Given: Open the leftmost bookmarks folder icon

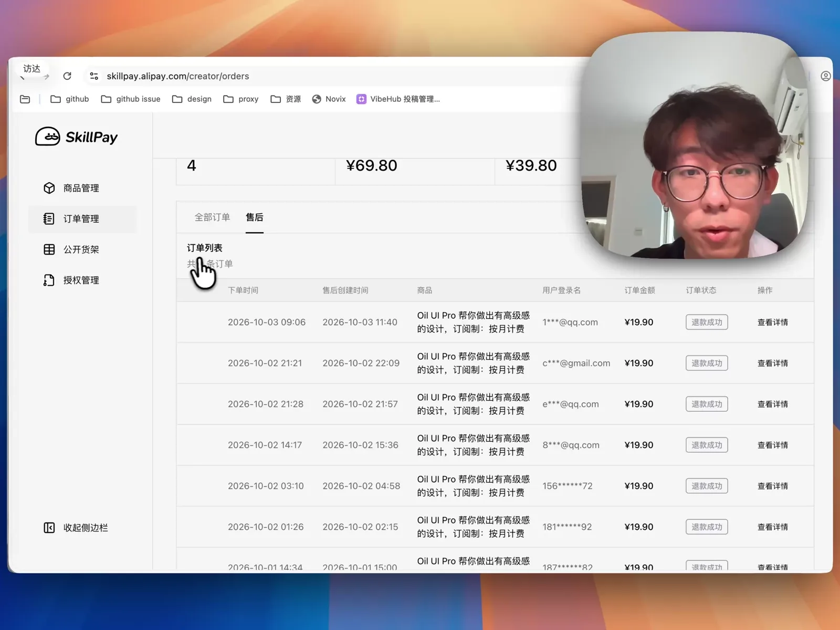Looking at the screenshot, I should click(x=25, y=99).
